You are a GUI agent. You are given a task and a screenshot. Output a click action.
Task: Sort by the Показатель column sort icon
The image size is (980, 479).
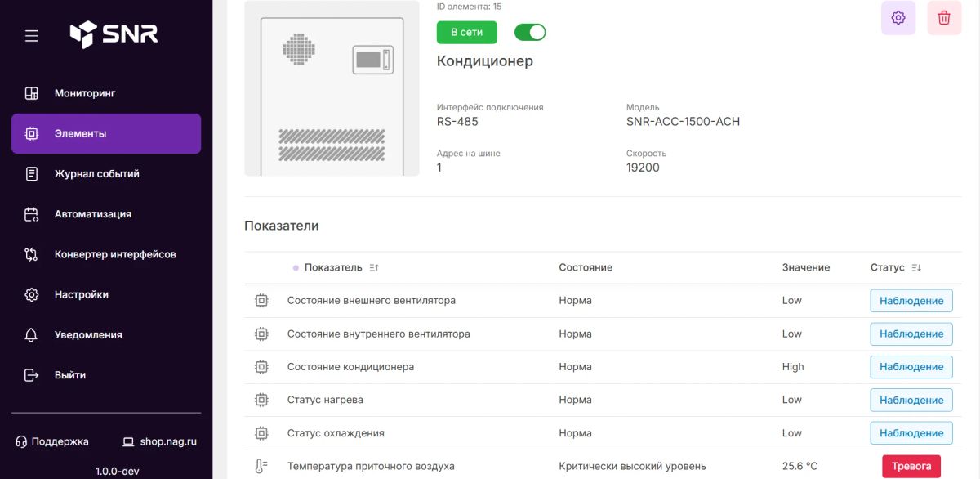pos(374,267)
